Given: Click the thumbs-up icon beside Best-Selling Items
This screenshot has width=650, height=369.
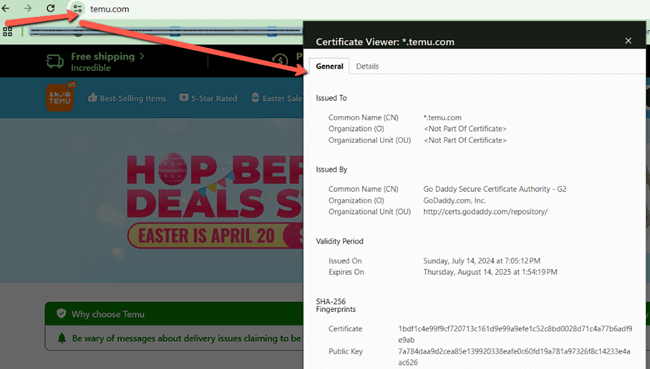Looking at the screenshot, I should 92,98.
